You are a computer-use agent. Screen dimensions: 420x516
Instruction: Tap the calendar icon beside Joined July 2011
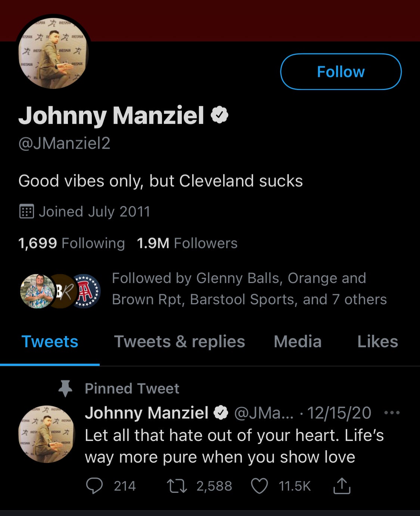click(27, 212)
